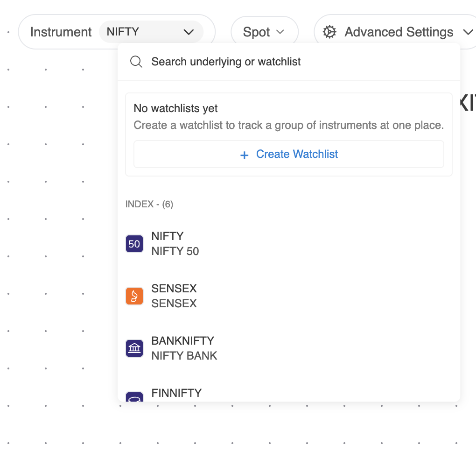The width and height of the screenshot is (476, 467).
Task: Focus the Search underlying or watchlist field
Action: click(x=289, y=62)
